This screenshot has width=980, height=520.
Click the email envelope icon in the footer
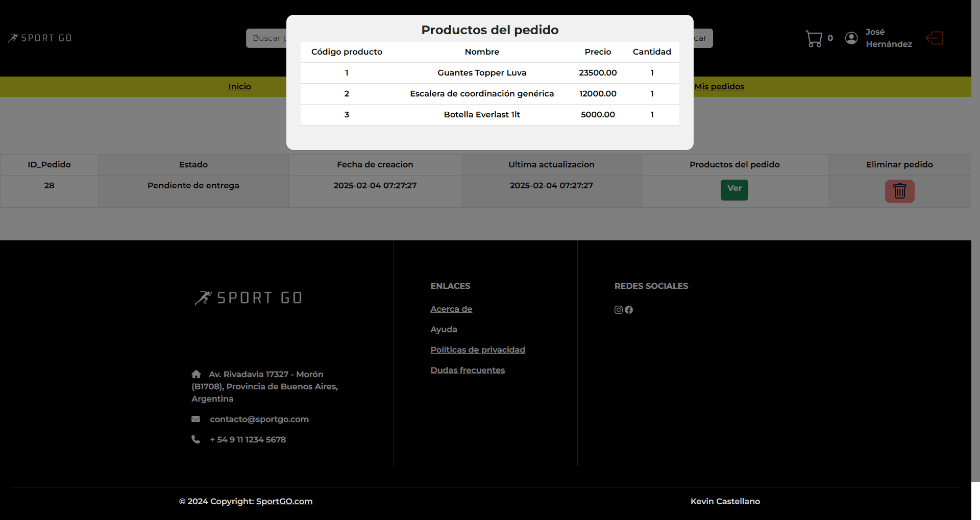click(x=196, y=419)
